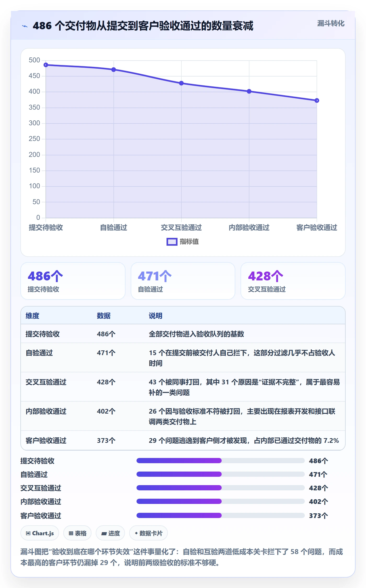
Task: Click the 500 y-axis label
Action: (x=34, y=60)
